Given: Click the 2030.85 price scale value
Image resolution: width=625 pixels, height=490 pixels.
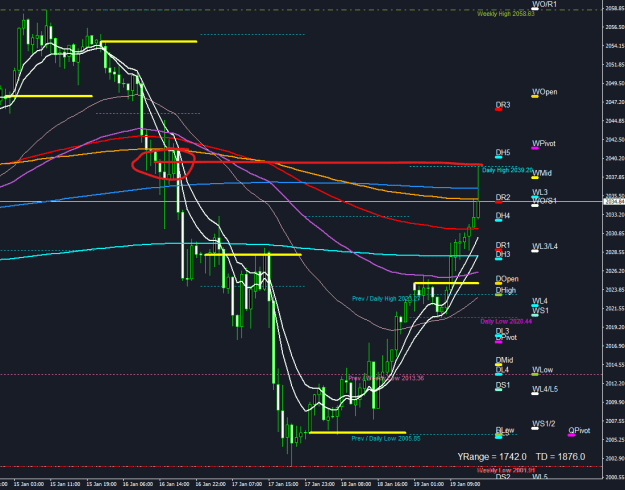Looking at the screenshot, I should coord(615,233).
